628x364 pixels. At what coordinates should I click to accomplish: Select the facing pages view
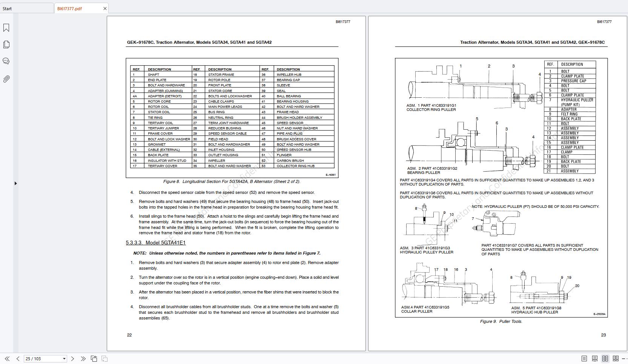click(x=605, y=359)
